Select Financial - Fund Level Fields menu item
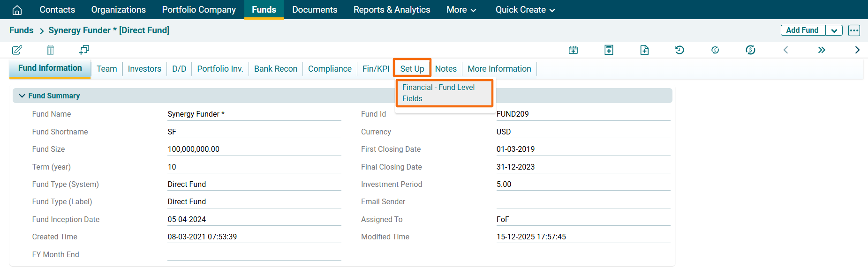 coord(438,93)
